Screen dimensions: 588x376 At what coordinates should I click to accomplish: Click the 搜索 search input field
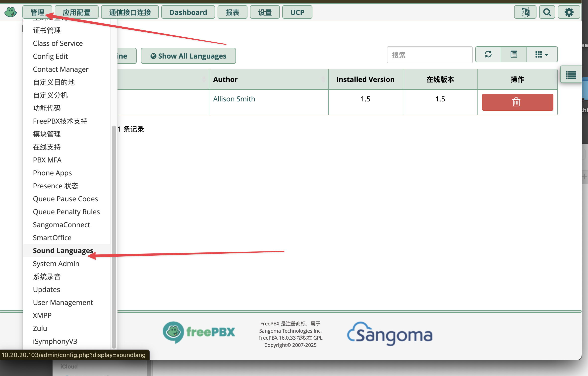[x=430, y=55]
